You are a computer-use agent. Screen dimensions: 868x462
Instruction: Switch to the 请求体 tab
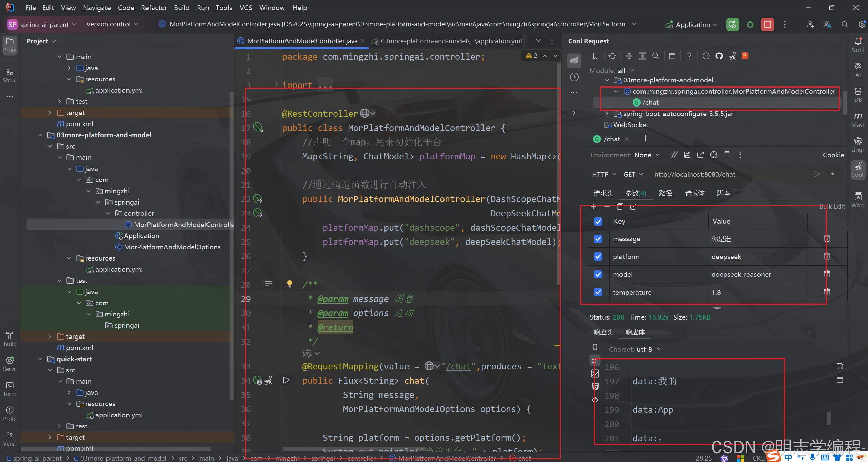[695, 193]
